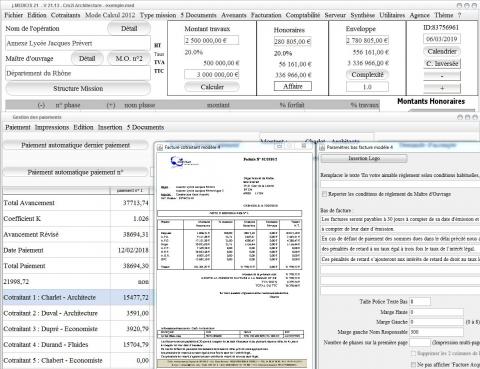Image resolution: width=480 pixels, height=369 pixels.
Task: Click Nombre de phases sur la première page field
Action: coord(420,342)
